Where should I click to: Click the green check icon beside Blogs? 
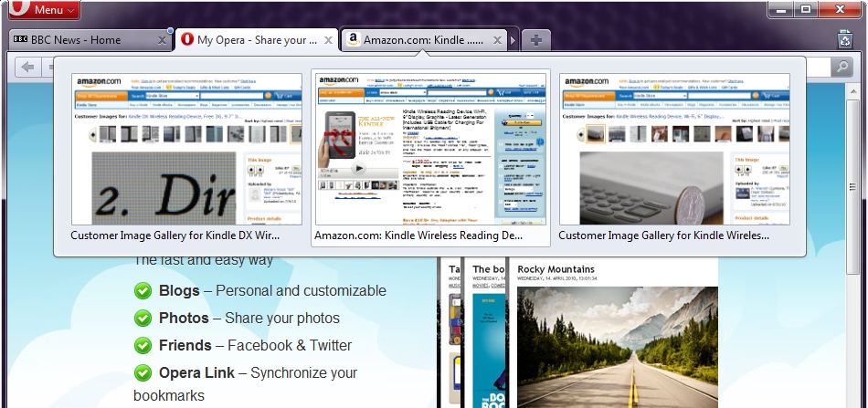coord(143,291)
